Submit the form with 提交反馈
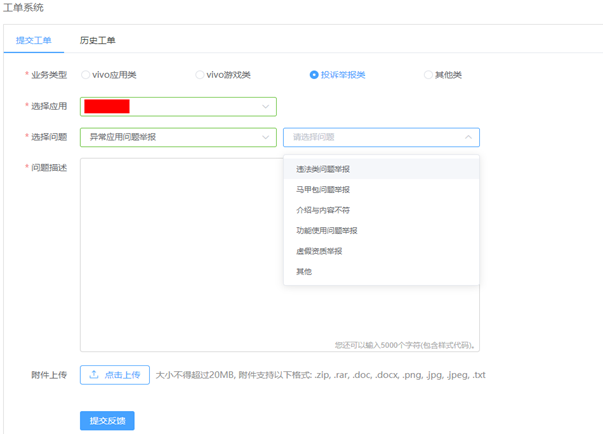Screen dimensions: 603x434 (x=107, y=421)
